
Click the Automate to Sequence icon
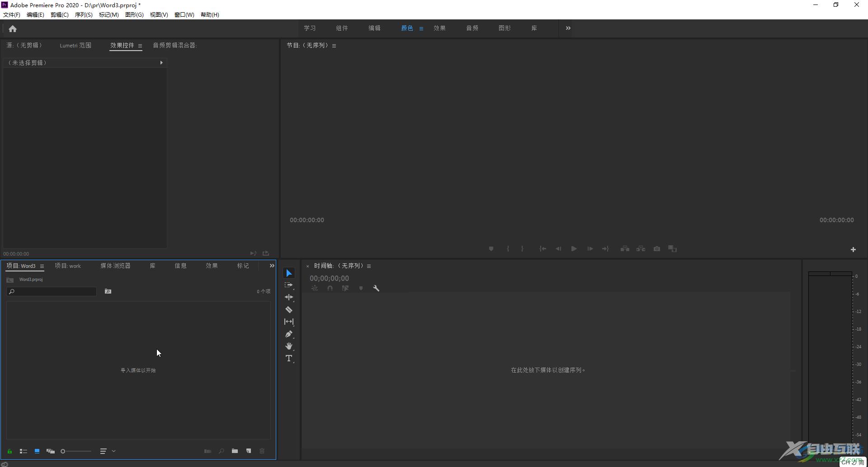click(x=208, y=451)
